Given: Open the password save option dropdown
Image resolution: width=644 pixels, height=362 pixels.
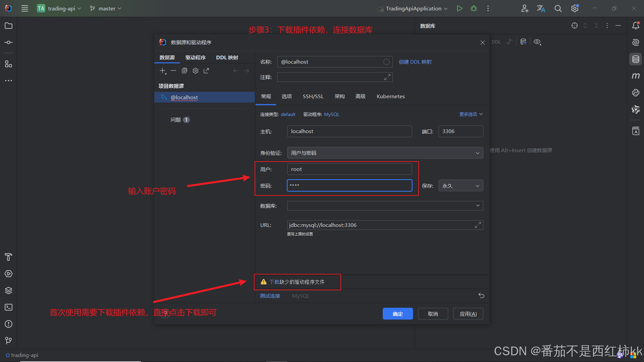Looking at the screenshot, I should [461, 186].
